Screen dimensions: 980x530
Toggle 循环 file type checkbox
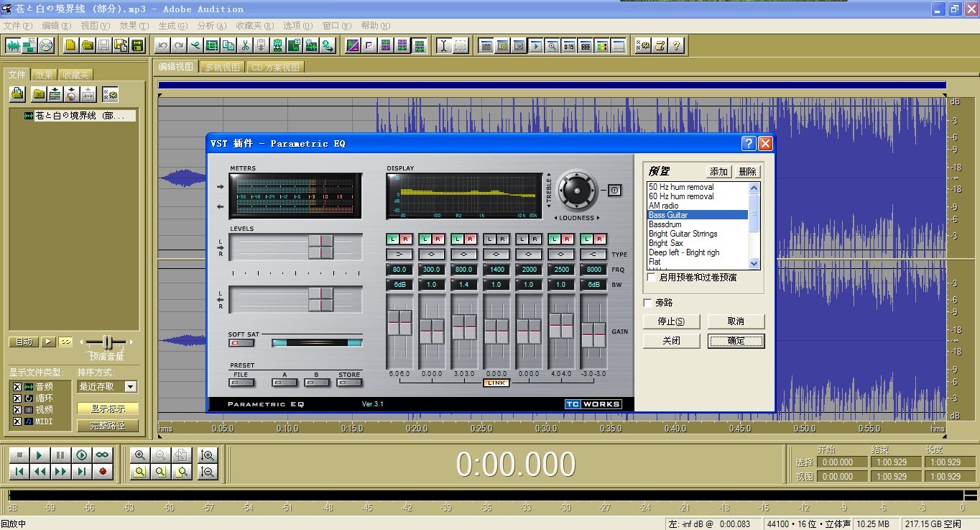17,398
